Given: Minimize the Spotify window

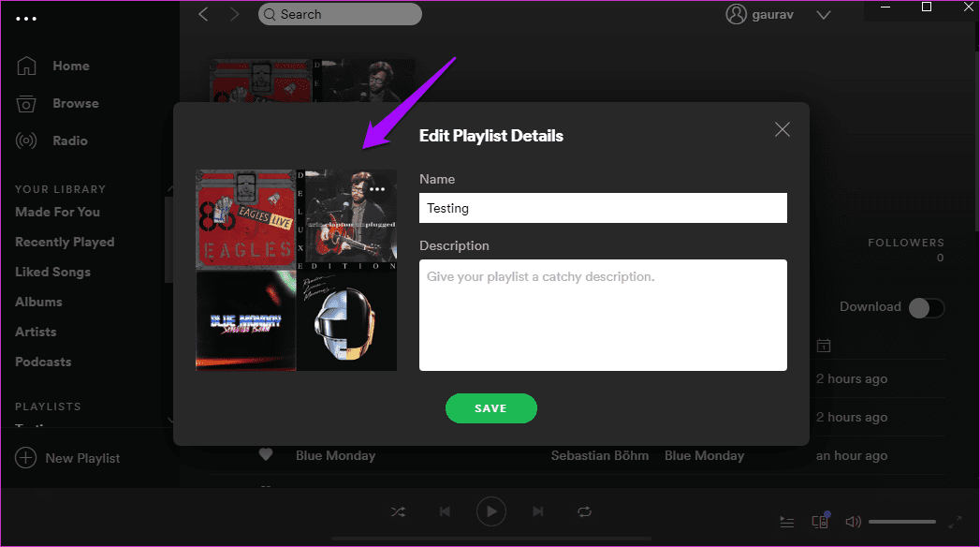Looking at the screenshot, I should click(885, 7).
